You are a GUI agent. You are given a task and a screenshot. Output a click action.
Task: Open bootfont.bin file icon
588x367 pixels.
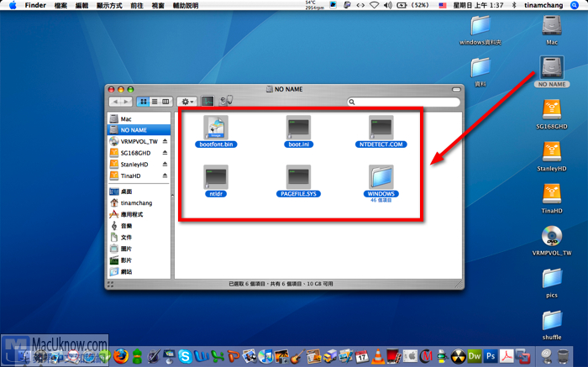click(x=216, y=128)
